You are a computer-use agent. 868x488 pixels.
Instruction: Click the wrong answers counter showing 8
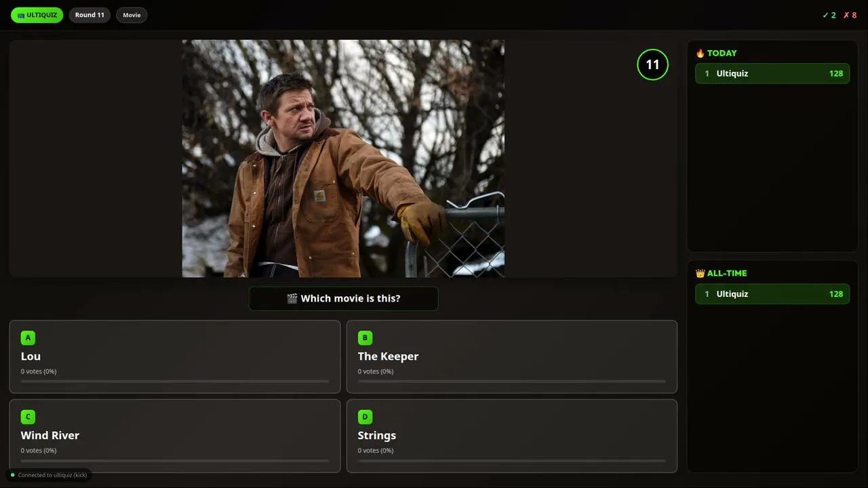[850, 15]
